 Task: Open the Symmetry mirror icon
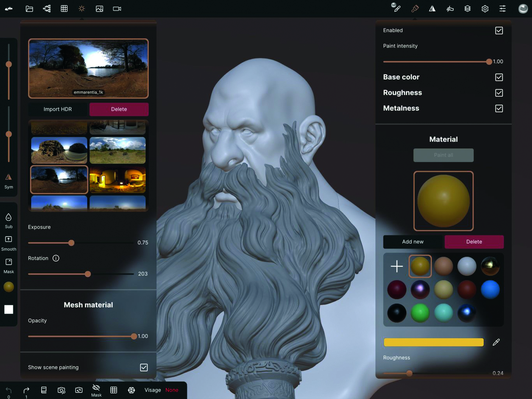click(432, 8)
